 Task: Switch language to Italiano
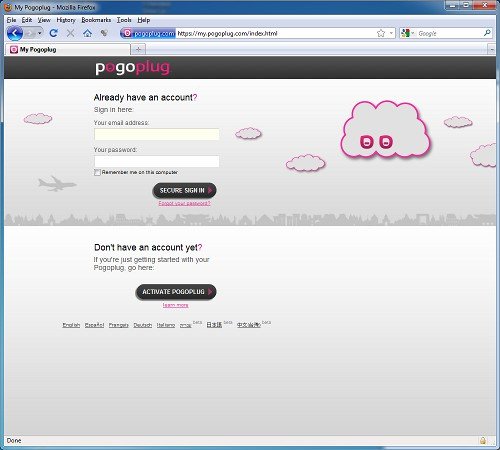[166, 325]
